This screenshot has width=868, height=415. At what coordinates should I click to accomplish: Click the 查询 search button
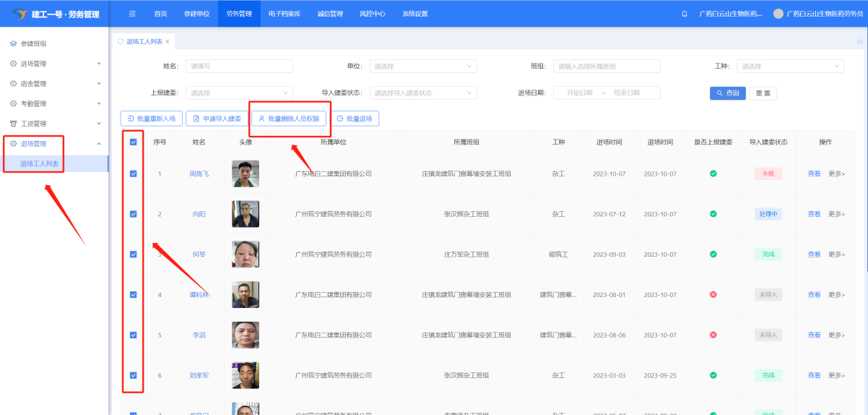click(x=728, y=93)
